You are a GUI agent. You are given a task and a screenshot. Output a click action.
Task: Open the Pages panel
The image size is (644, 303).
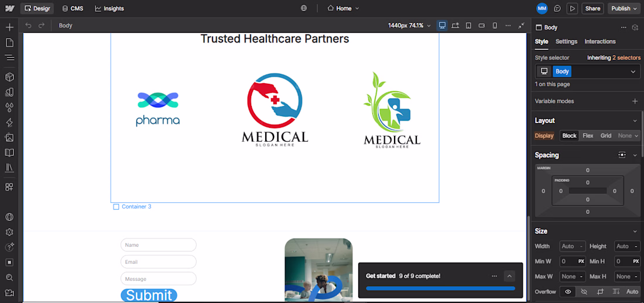[9, 43]
